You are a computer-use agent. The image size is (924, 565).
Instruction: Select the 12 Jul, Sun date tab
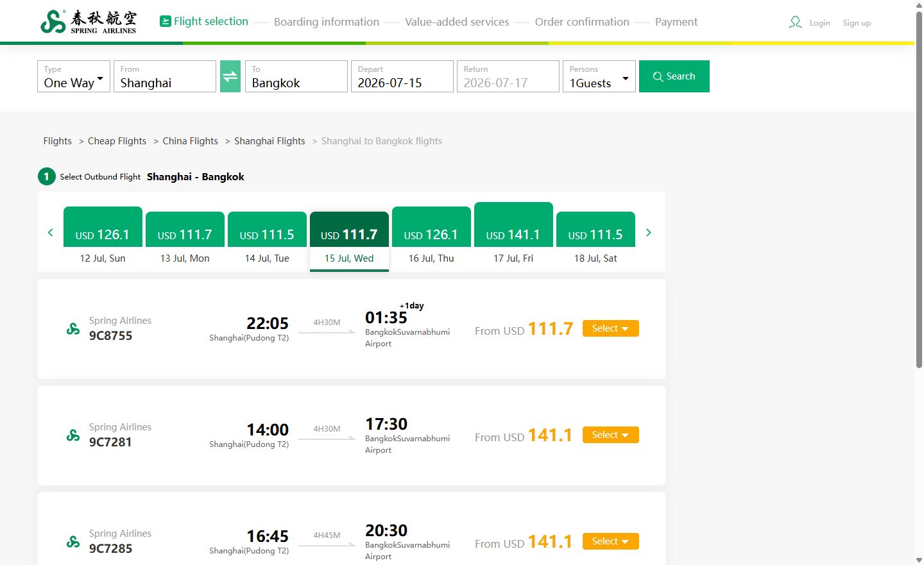click(x=103, y=238)
